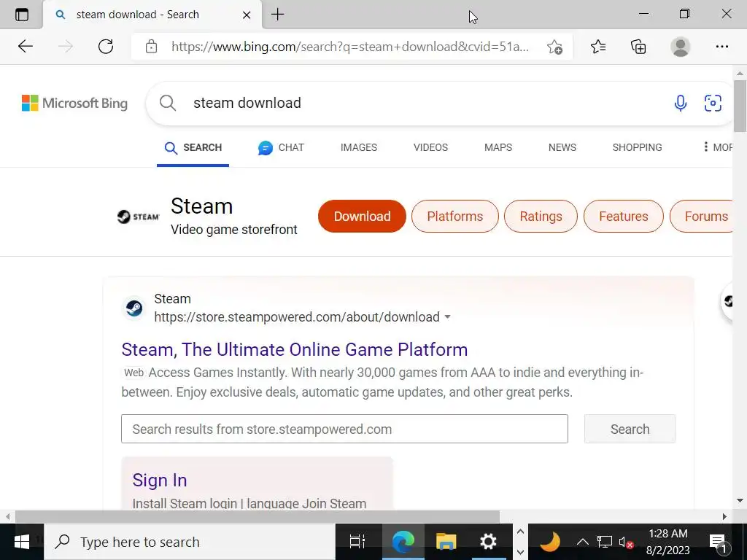The image size is (747, 560).
Task: Switch to the VIDEOS tab
Action: pyautogui.click(x=430, y=147)
